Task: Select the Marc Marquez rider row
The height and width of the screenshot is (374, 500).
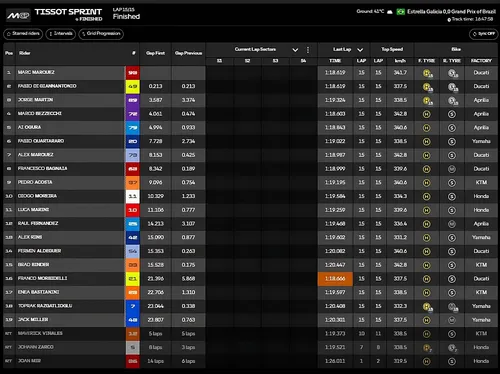Action: point(250,73)
